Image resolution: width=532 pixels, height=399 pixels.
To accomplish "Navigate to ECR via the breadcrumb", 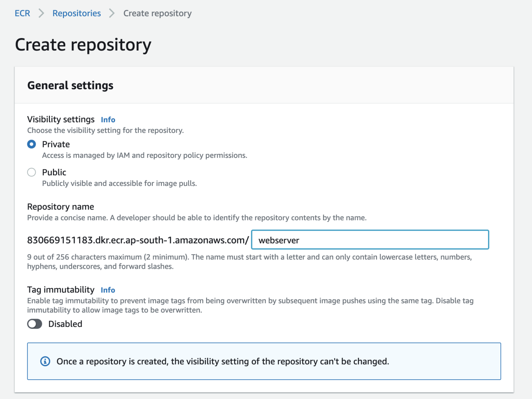I will click(x=22, y=13).
